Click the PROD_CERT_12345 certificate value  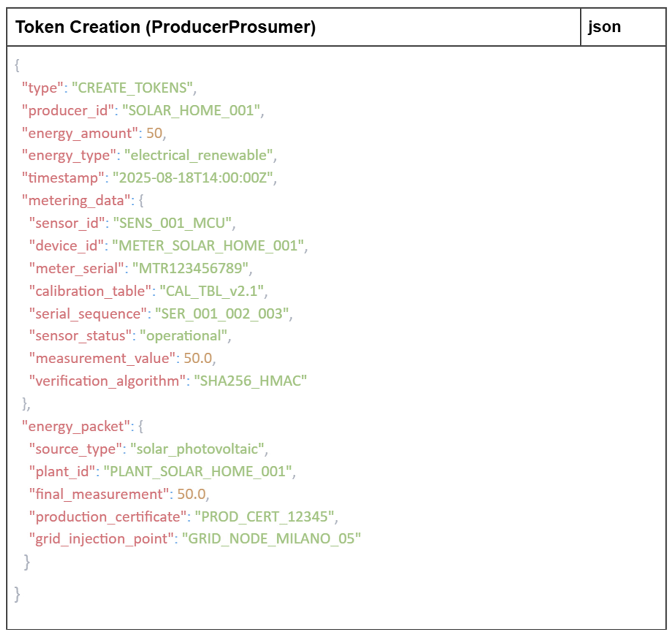click(264, 517)
